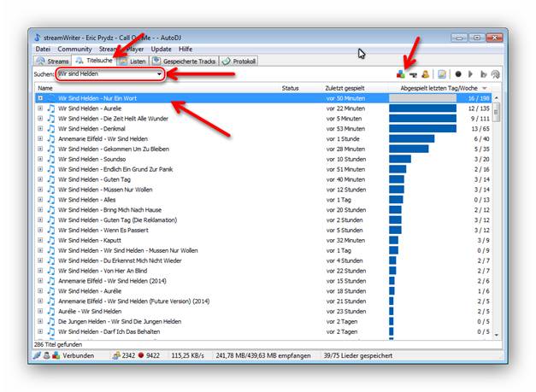The width and height of the screenshot is (536, 392).
Task: Click the gray play triangle icon
Action: point(470,74)
